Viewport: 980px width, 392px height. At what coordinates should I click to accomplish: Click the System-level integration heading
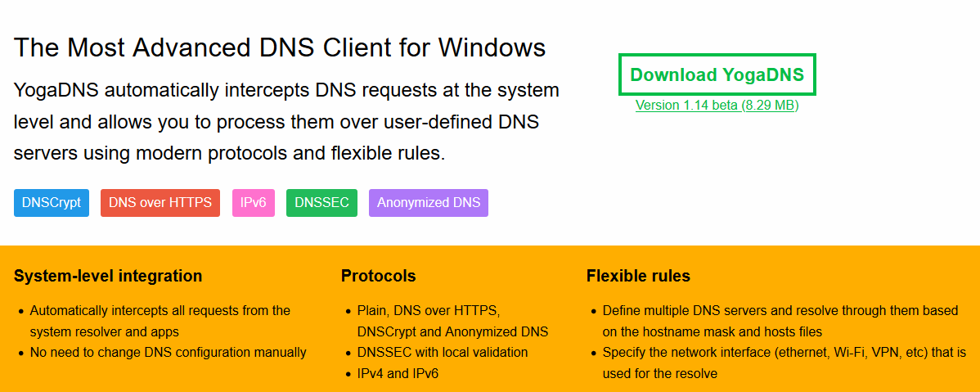(x=108, y=276)
